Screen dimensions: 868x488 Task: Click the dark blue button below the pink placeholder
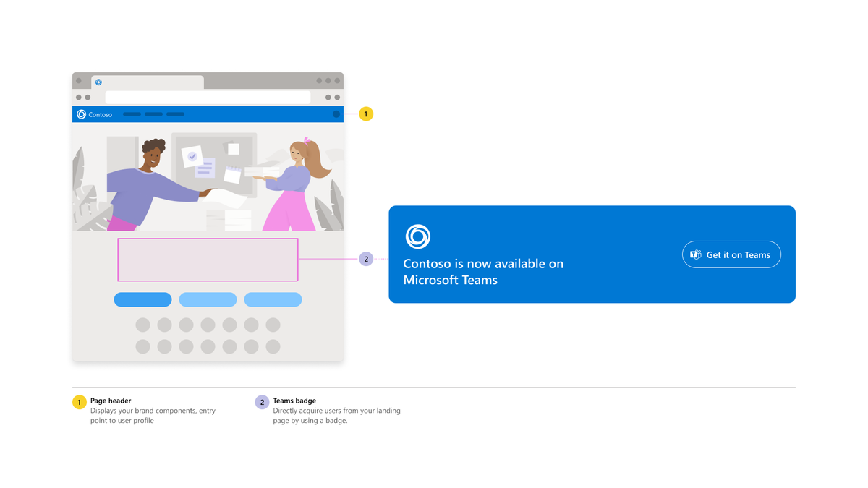(142, 299)
